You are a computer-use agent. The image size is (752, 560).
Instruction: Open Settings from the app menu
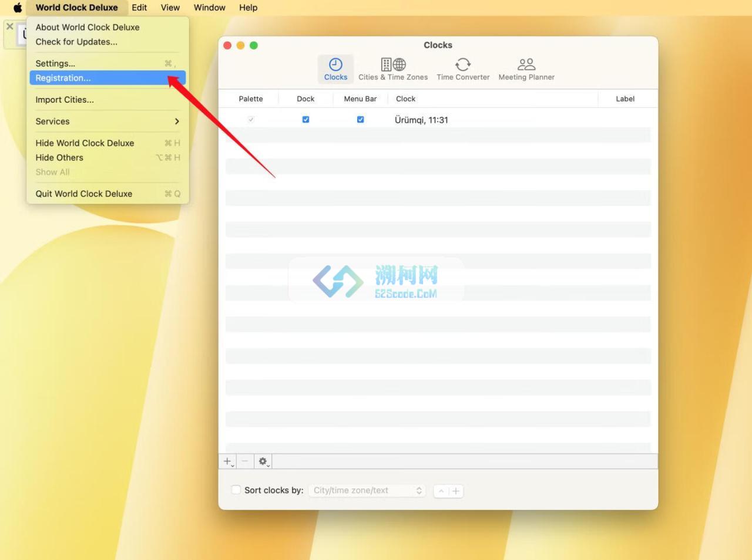click(108, 63)
